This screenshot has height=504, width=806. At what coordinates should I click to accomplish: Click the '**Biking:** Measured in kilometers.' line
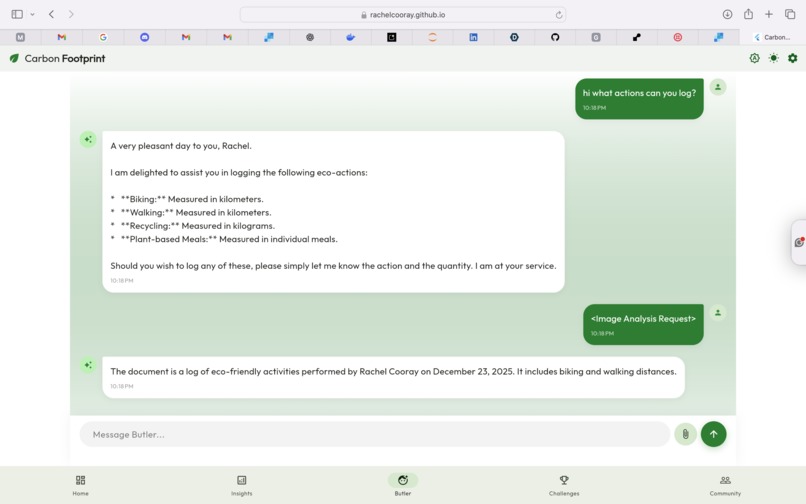coord(187,199)
